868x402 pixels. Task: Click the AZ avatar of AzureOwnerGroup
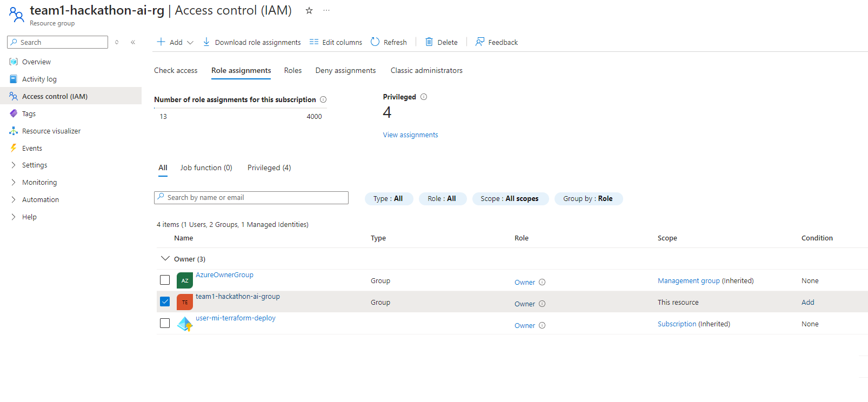click(185, 280)
